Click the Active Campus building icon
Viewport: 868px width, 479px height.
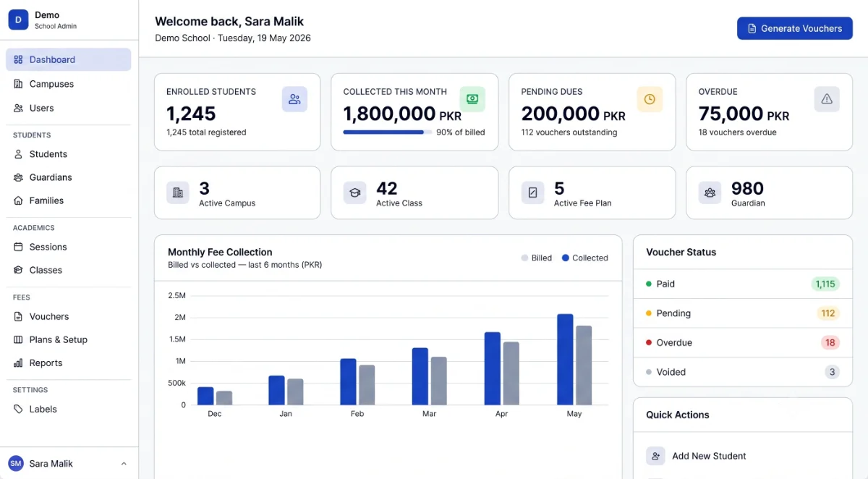point(178,192)
